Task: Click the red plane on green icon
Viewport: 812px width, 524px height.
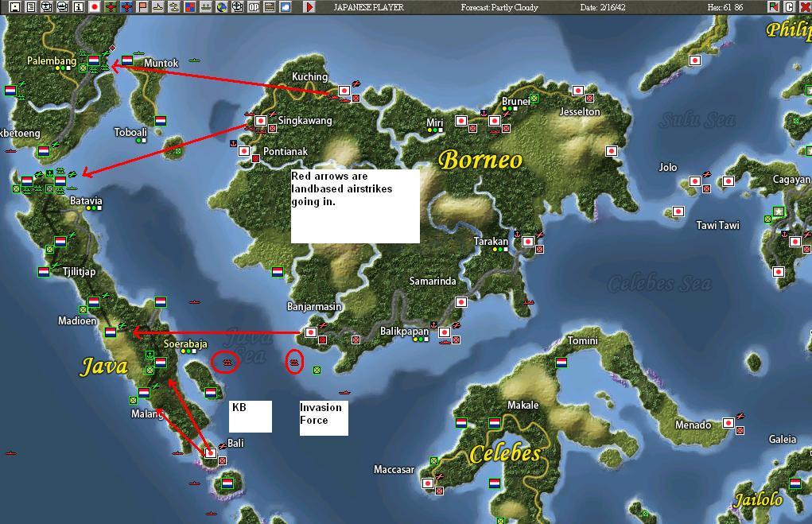Action: (x=111, y=6)
